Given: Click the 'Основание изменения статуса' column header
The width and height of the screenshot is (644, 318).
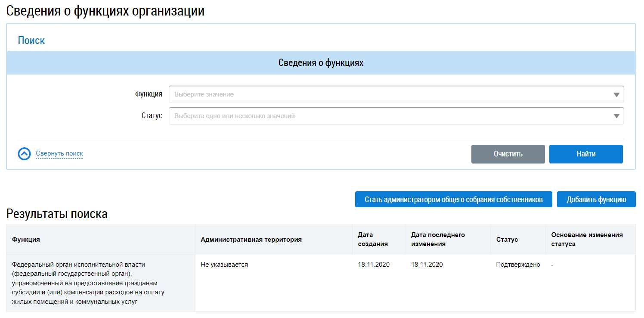Looking at the screenshot, I should 587,240.
